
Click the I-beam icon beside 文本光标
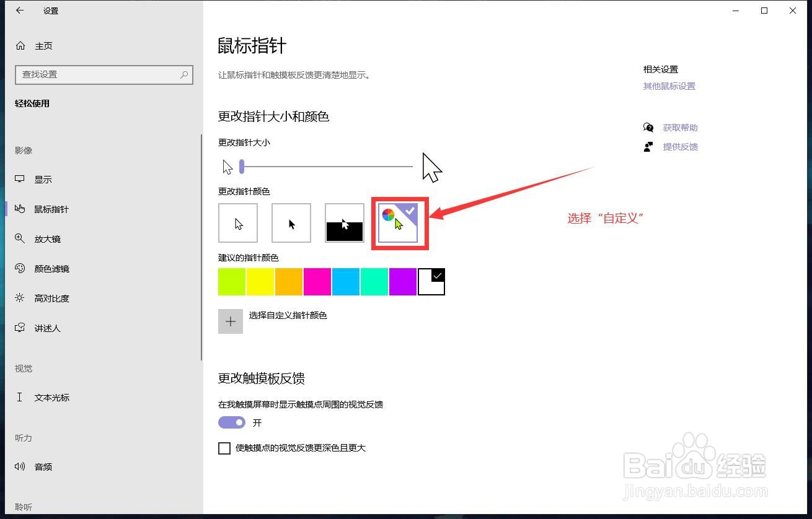pos(20,397)
